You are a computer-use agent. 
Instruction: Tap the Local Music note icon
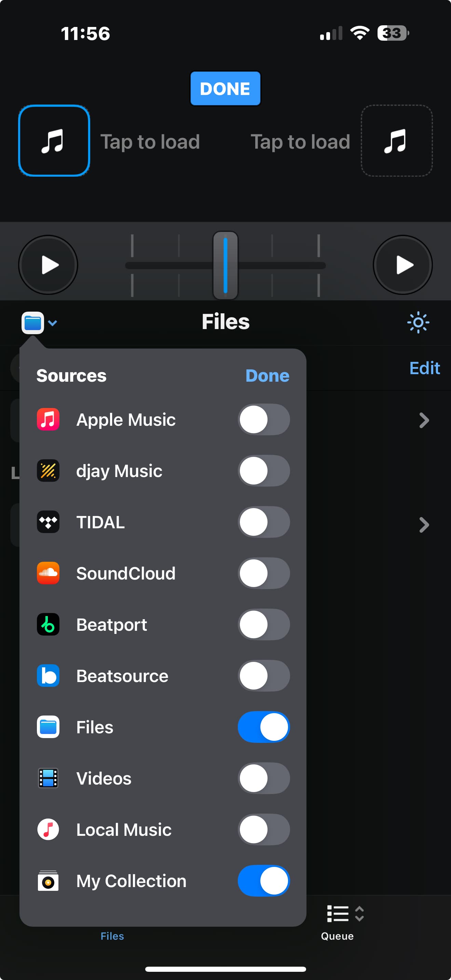(48, 829)
